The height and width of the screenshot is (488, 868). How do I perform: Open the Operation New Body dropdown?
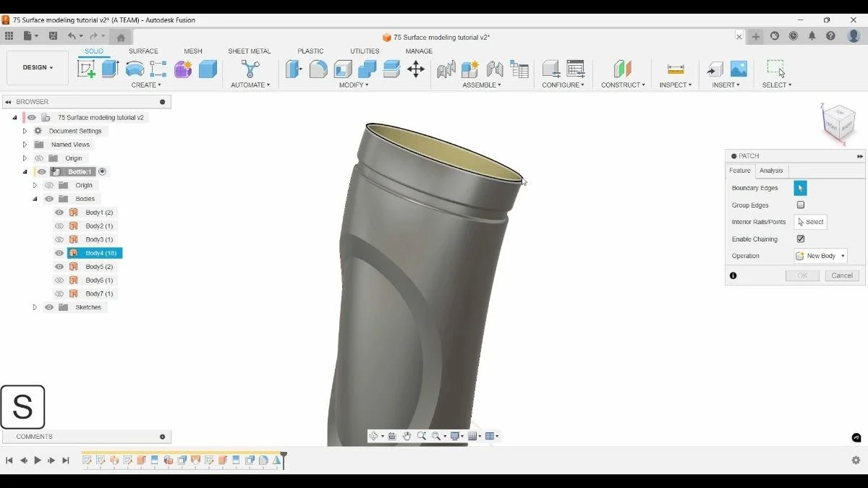tap(821, 256)
